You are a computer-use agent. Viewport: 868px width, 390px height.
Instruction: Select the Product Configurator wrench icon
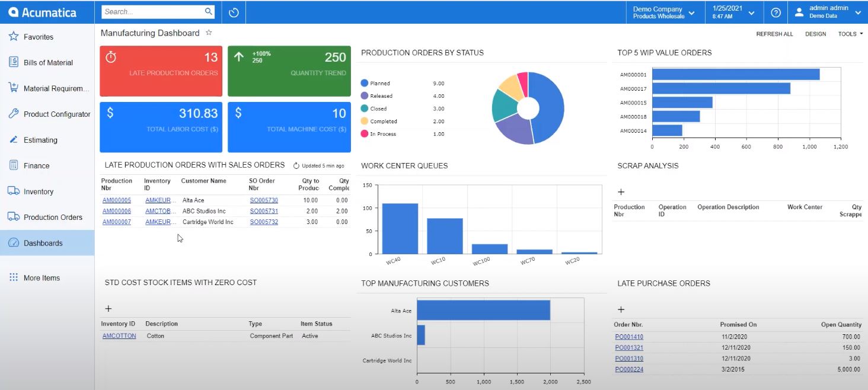(14, 114)
